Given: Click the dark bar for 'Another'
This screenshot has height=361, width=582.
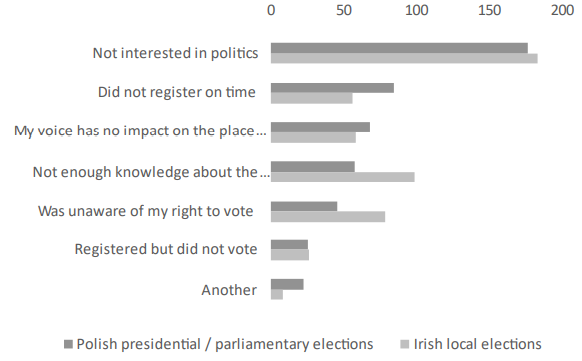Looking at the screenshot, I should pos(287,285).
